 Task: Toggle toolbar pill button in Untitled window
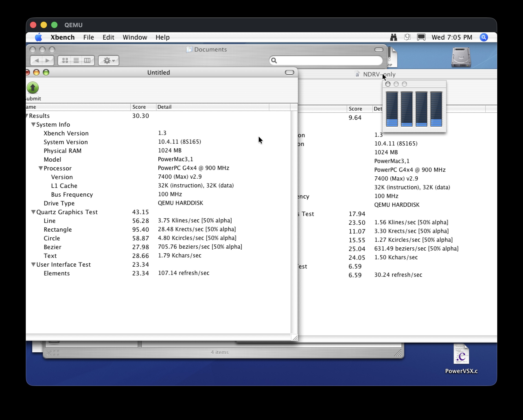289,72
